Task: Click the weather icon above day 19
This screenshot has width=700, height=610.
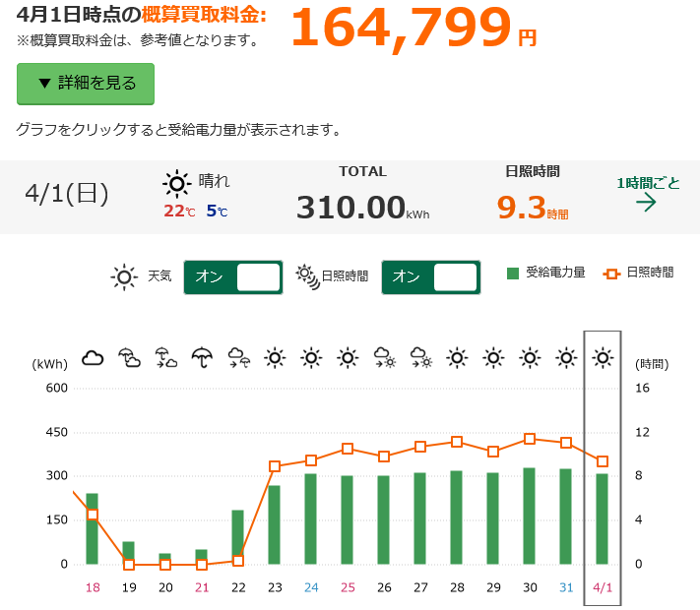Action: [x=129, y=358]
